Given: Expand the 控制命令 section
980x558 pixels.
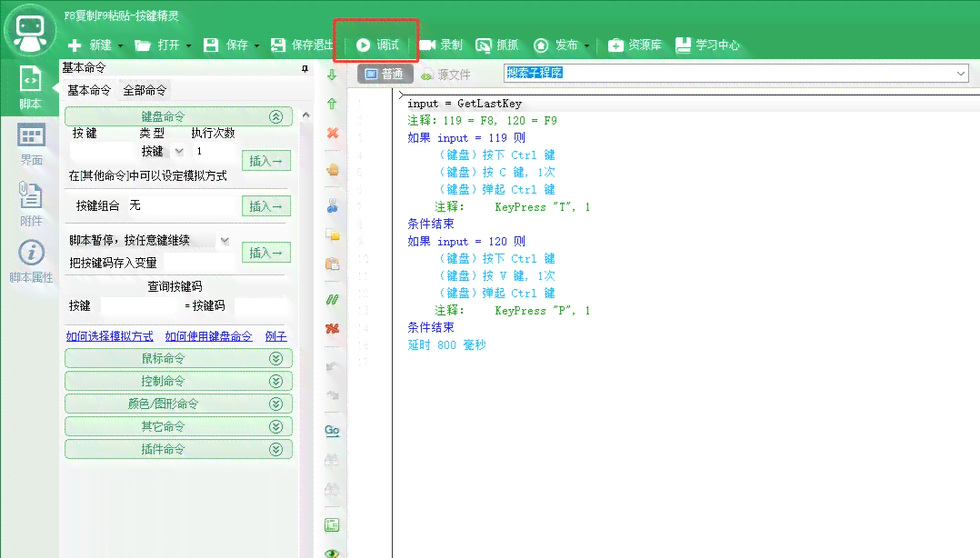Looking at the screenshot, I should 178,381.
